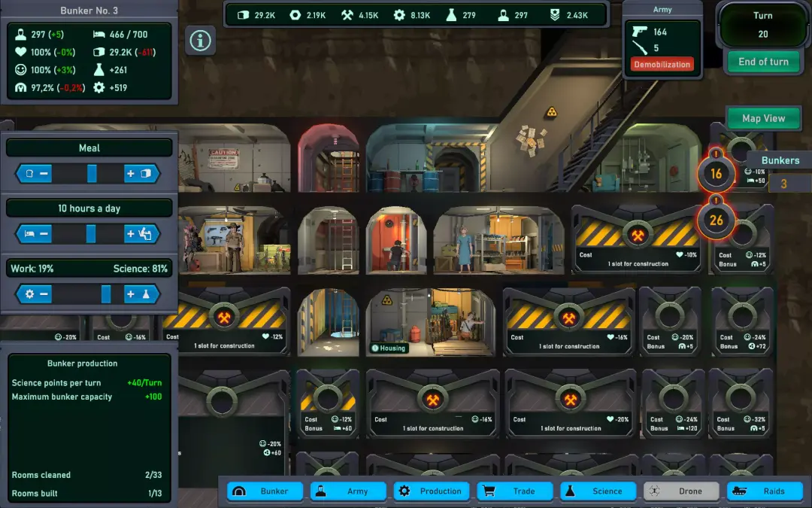Switch to the Army tab
This screenshot has width=812, height=508.
pos(349,491)
